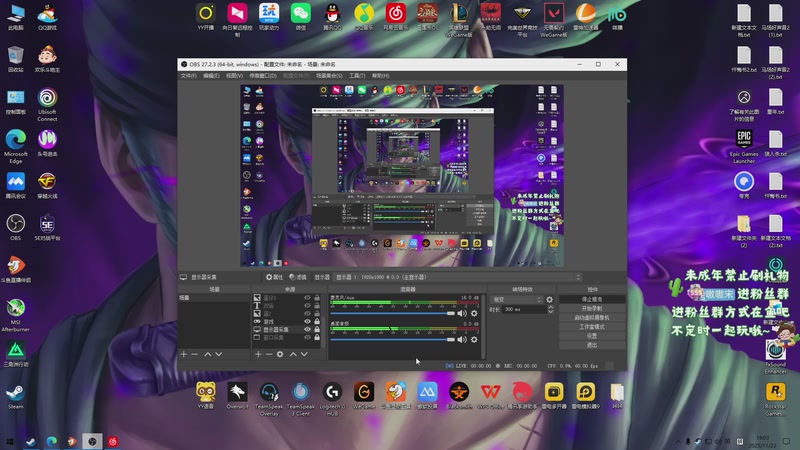Toggle visibility eye of the text (T) source
This screenshot has width=800, height=450.
(x=307, y=306)
